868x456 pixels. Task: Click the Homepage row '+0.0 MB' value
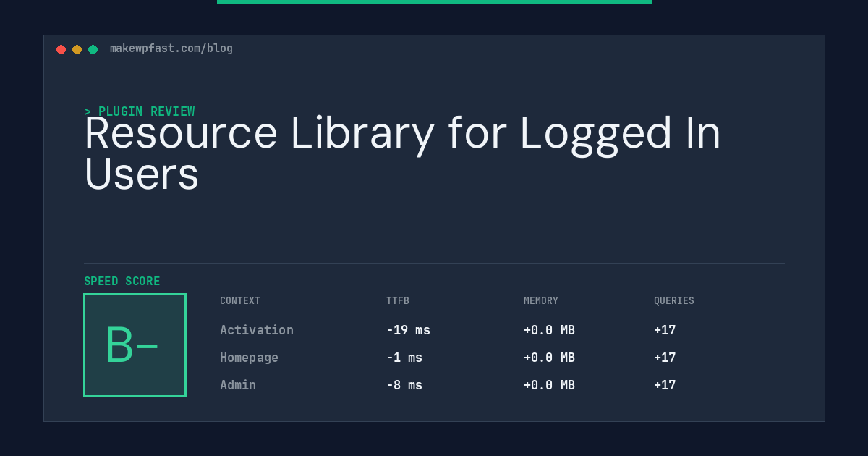tap(549, 358)
